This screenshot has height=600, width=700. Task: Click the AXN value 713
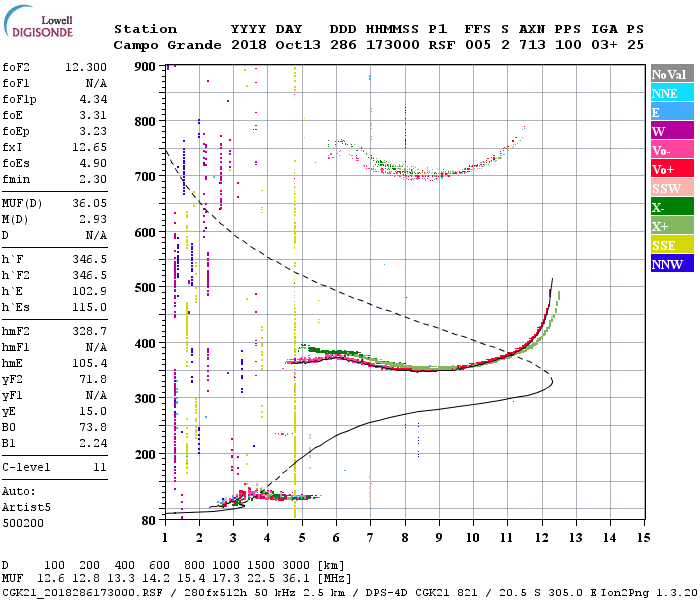pos(532,45)
